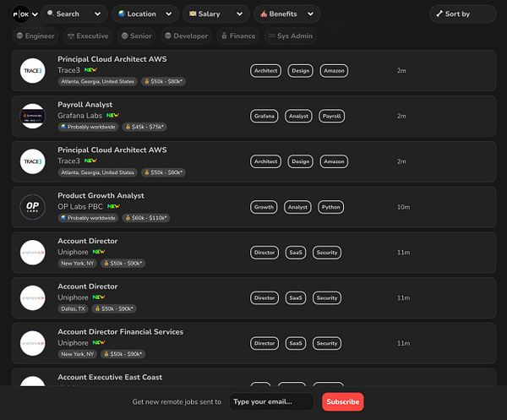Open the Payroll Analyst job listing
This screenshot has height=420, width=507.
(x=253, y=116)
